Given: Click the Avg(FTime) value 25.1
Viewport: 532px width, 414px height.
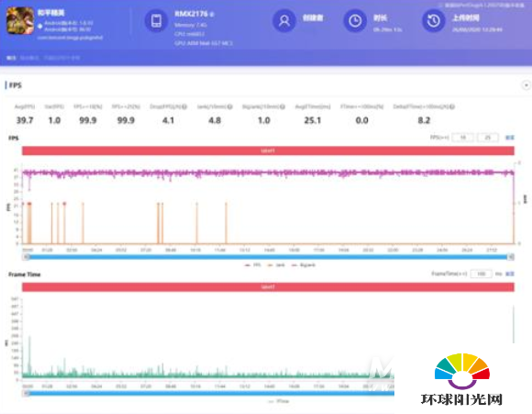Looking at the screenshot, I should [x=313, y=120].
